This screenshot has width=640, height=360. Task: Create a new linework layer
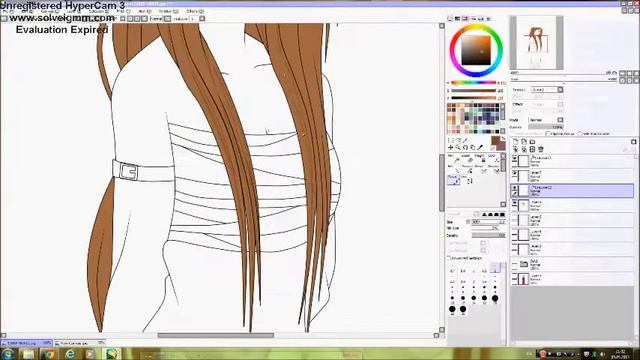(524, 142)
